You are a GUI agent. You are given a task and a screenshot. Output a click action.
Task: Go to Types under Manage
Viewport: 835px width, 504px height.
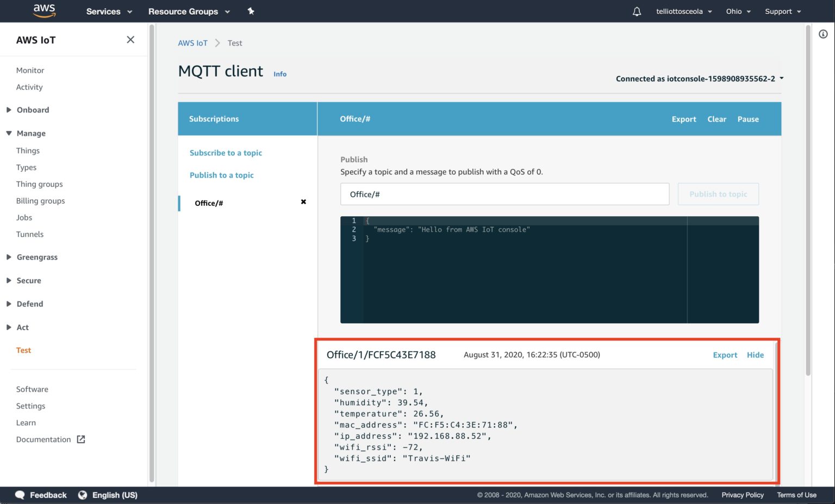[26, 167]
